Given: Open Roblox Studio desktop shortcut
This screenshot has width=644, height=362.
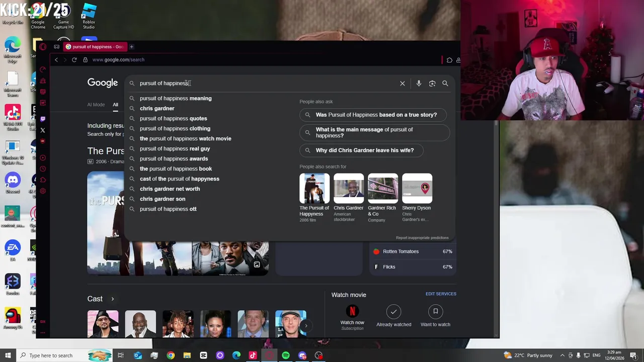Looking at the screenshot, I should click(x=89, y=16).
